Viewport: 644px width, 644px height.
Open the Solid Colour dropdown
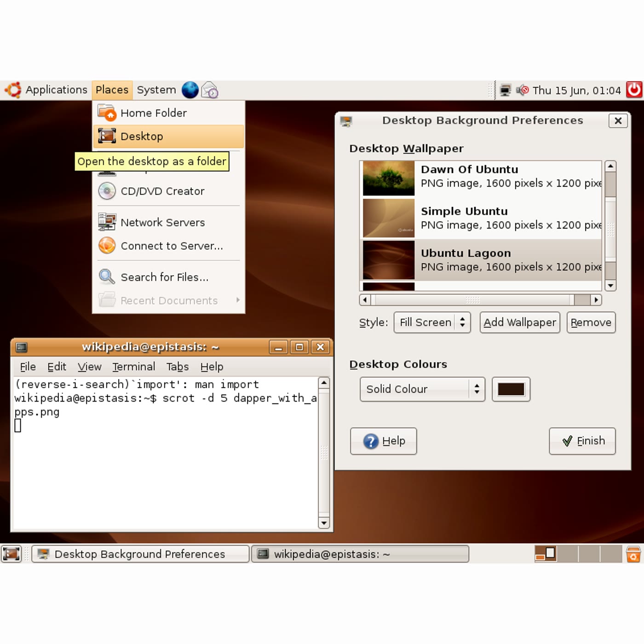[x=422, y=389]
